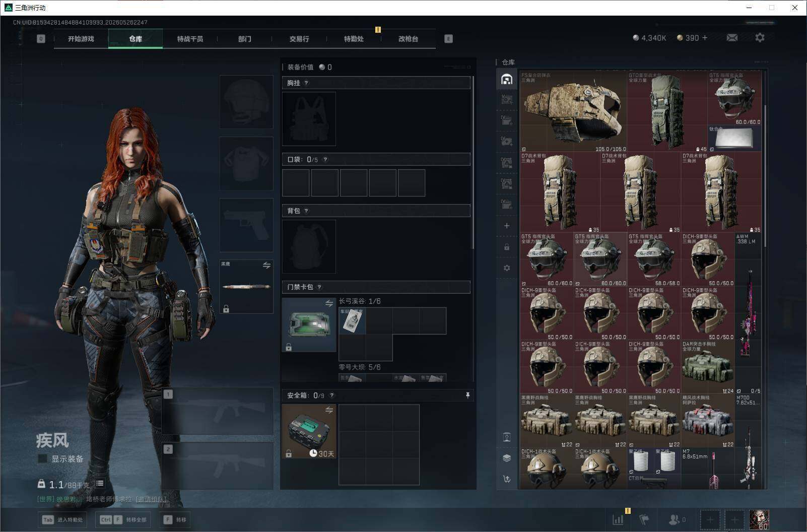Click the empty backpack slot
The height and width of the screenshot is (532, 807).
coord(309,246)
